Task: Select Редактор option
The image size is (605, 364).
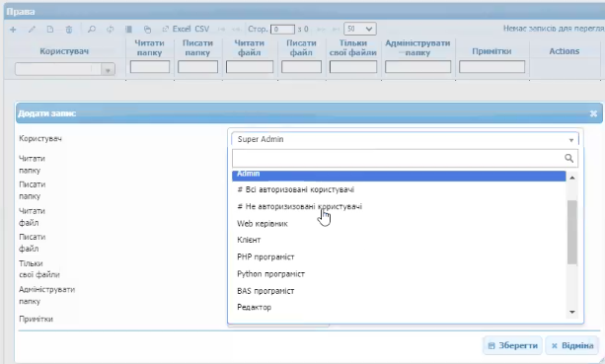Action: coord(399,308)
